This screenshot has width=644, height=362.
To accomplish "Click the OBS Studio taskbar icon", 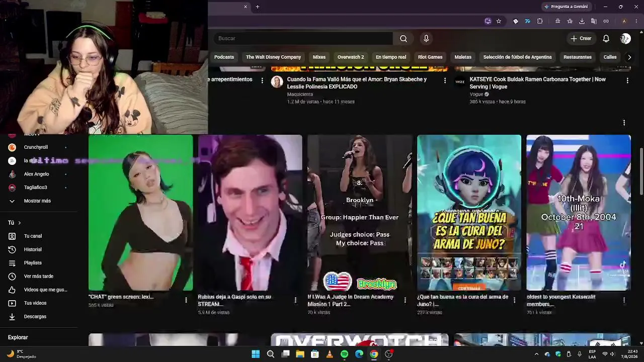I will click(x=388, y=354).
